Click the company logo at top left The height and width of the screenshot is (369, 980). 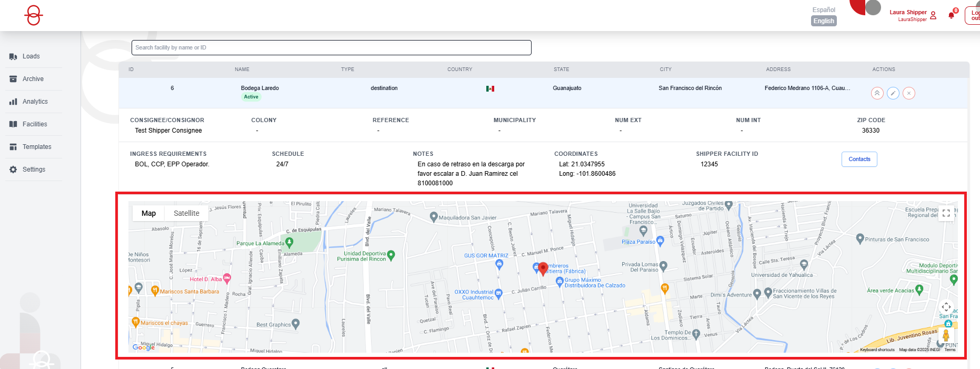[34, 15]
